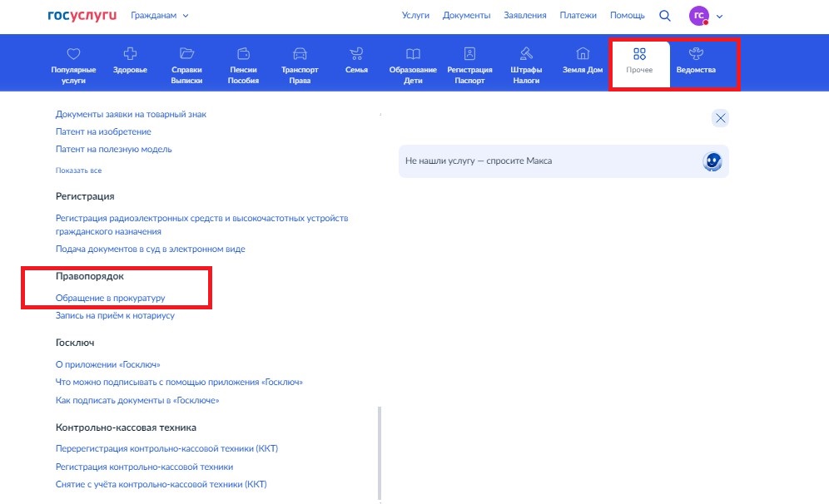Open Запись на приём к нотариусу
Screen dimensions: 829x504
pyautogui.click(x=115, y=315)
